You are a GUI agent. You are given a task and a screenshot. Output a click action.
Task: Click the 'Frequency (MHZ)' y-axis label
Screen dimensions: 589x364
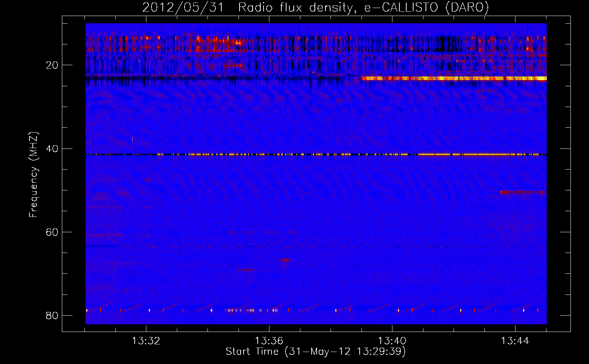[33, 174]
